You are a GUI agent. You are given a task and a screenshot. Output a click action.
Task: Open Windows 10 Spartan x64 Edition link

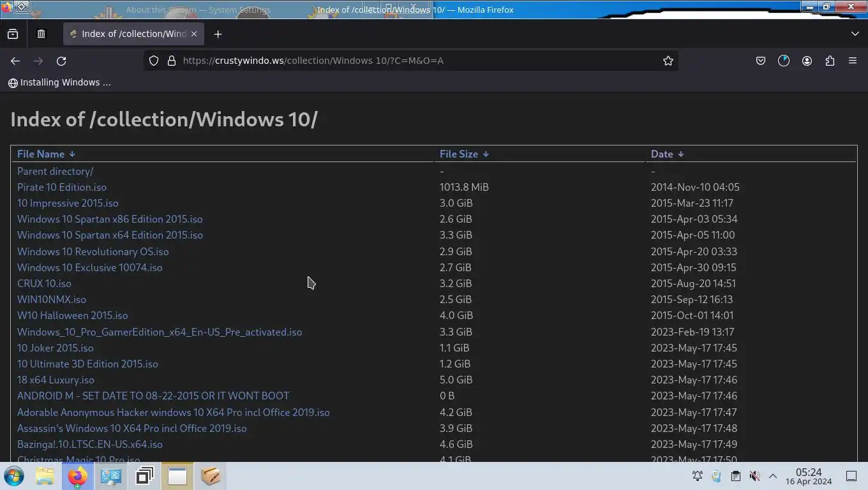click(110, 235)
